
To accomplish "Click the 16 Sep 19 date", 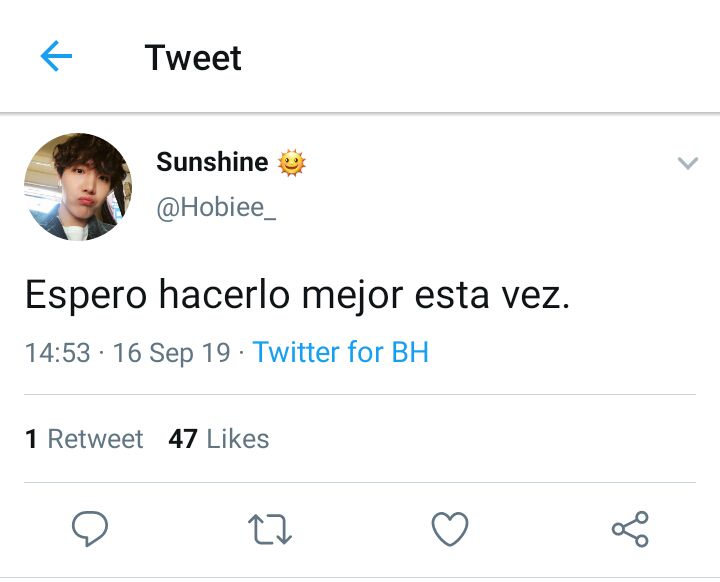I will (x=171, y=353).
